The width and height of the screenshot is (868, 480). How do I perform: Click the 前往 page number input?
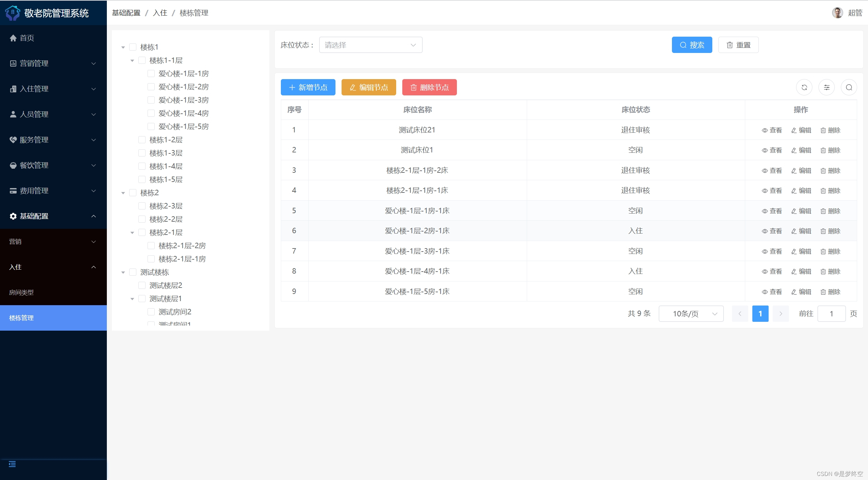coord(831,314)
